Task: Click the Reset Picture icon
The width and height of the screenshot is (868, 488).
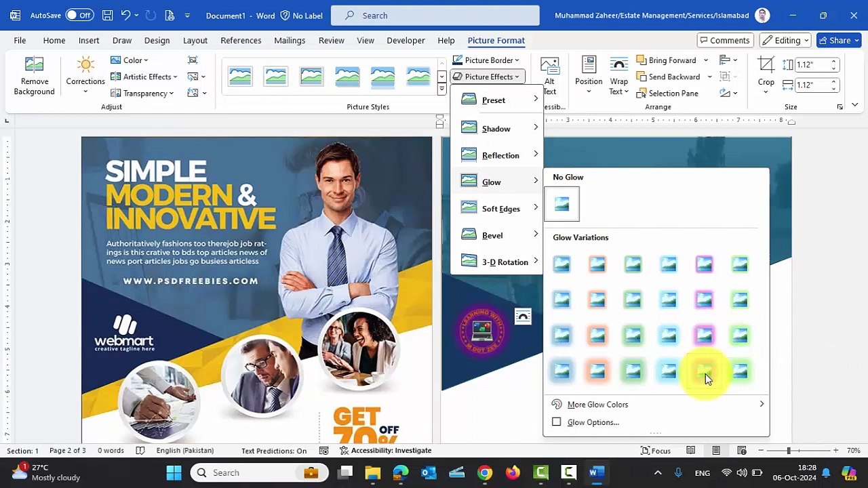Action: [x=193, y=93]
